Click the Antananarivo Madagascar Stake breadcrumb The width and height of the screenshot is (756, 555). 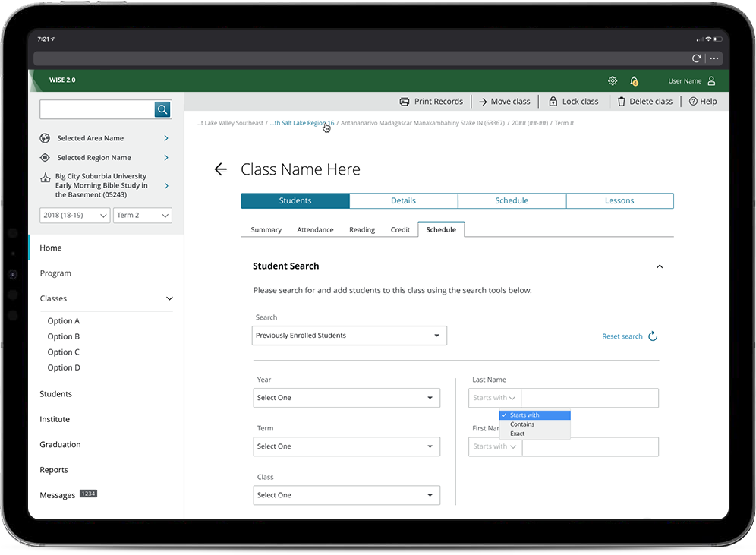click(x=423, y=123)
